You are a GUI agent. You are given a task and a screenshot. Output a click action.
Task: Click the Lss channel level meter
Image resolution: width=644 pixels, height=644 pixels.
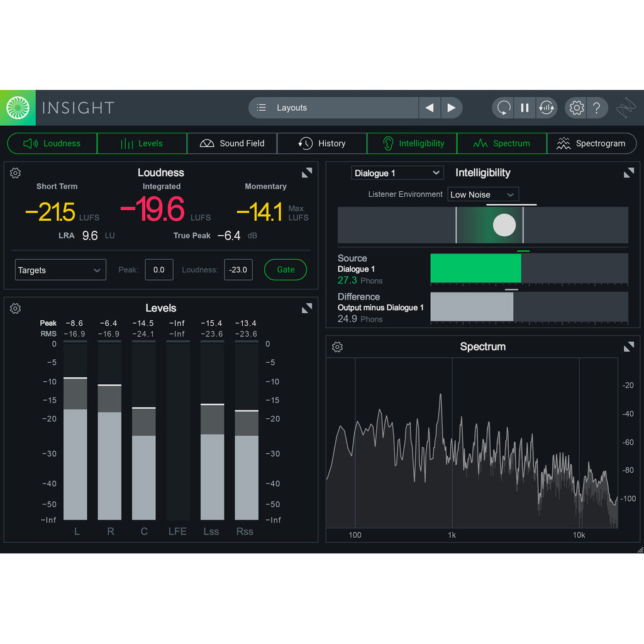coord(213,430)
